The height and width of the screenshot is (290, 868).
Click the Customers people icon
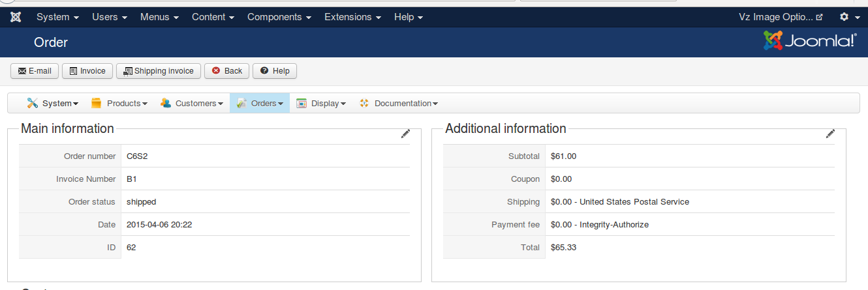[166, 103]
